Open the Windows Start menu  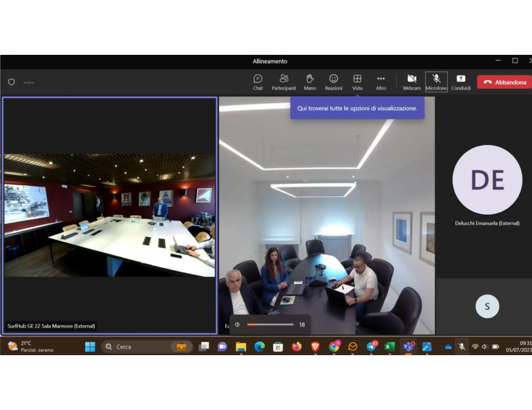click(90, 347)
